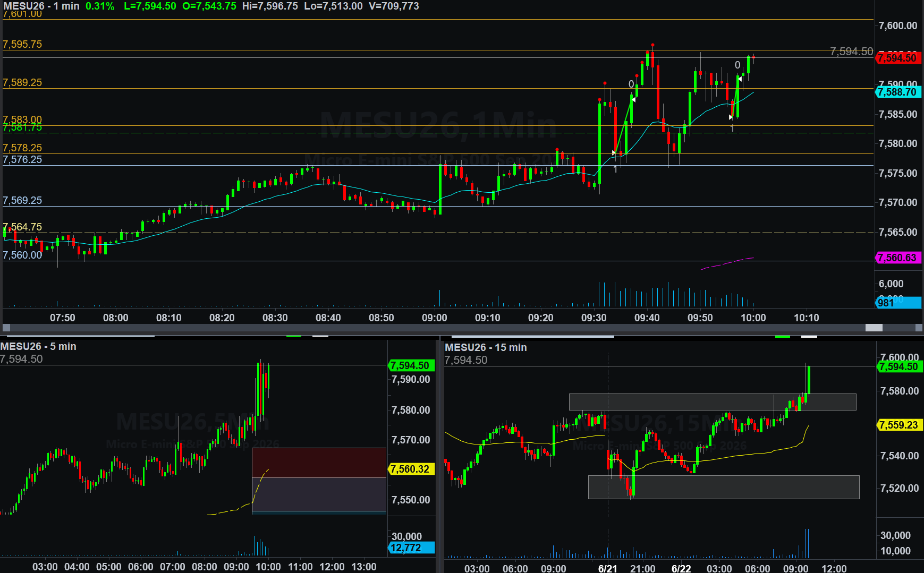The width and height of the screenshot is (924, 573).
Task: Click the 08:40 time label on 1 min chart
Action: click(328, 318)
